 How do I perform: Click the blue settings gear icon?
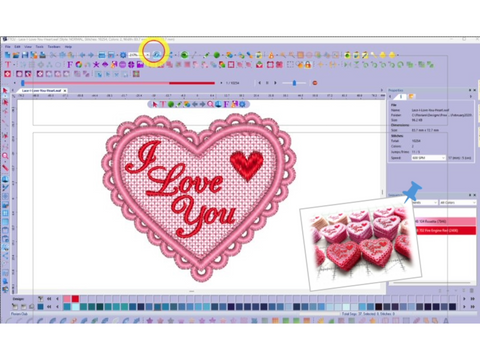click(123, 55)
